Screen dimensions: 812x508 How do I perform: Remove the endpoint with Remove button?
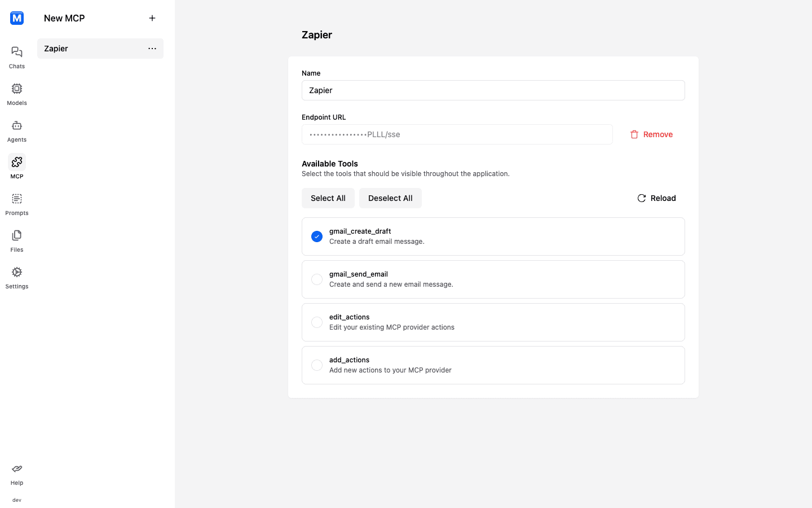[651, 134]
